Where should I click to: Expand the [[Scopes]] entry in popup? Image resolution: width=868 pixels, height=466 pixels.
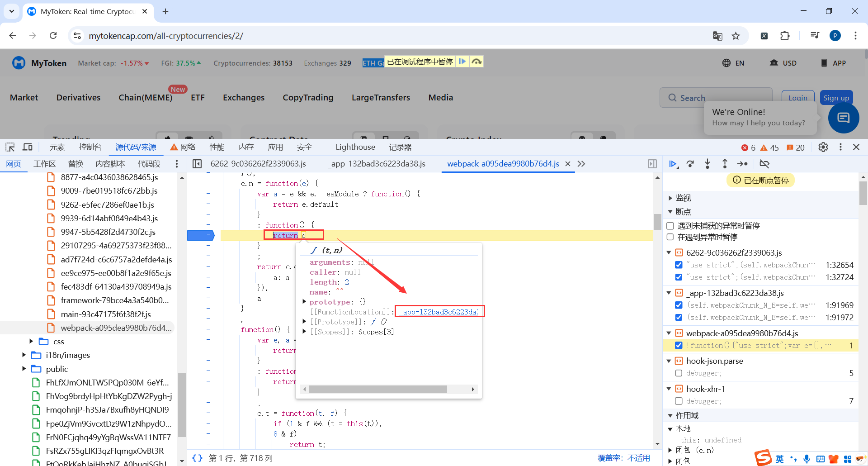coord(304,332)
